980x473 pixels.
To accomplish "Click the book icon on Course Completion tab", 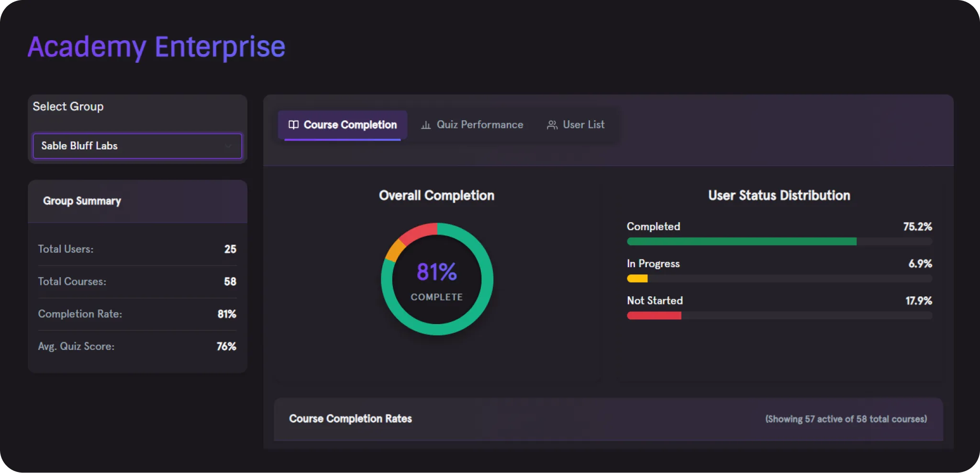I will click(x=293, y=125).
